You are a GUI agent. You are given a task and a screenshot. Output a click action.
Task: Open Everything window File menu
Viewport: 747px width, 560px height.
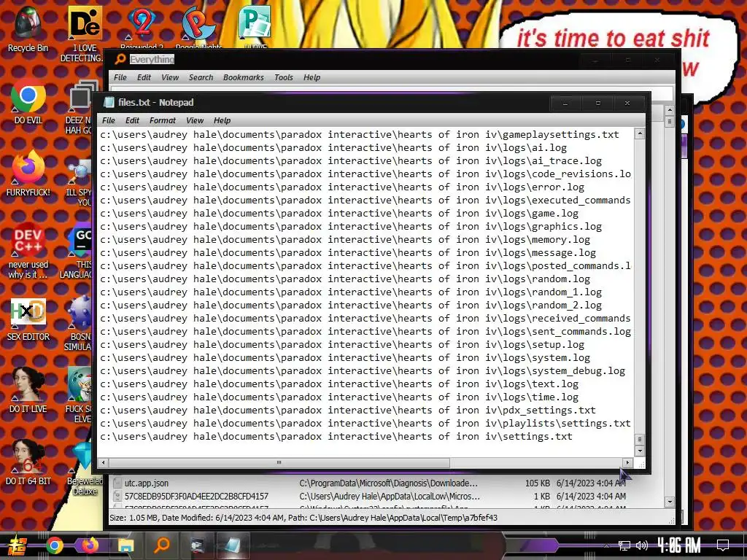coord(120,77)
